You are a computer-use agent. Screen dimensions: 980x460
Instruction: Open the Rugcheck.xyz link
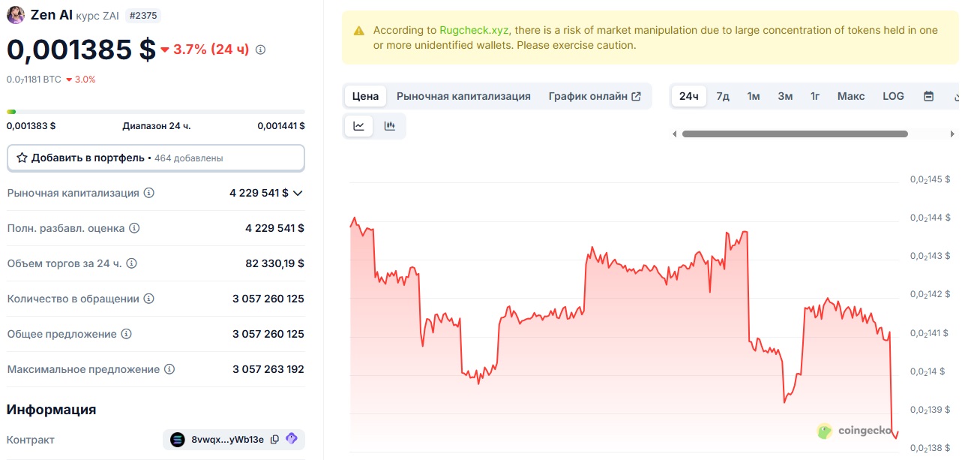(474, 31)
